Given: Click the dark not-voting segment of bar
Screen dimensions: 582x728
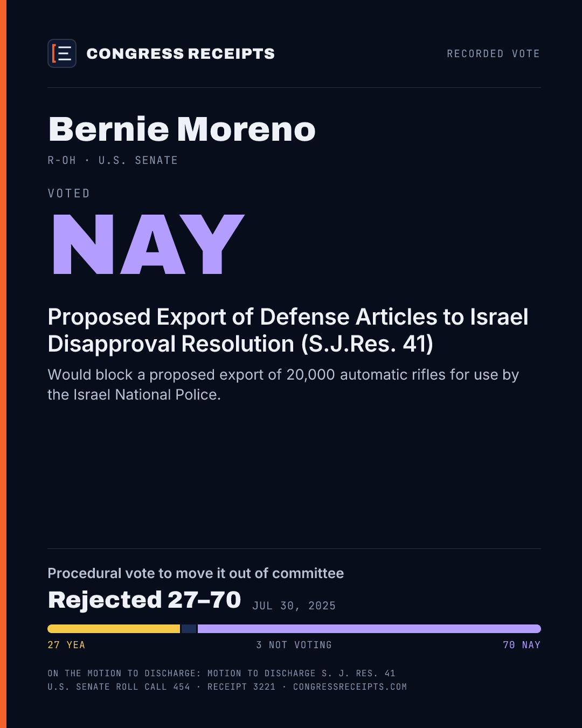Looking at the screenshot, I should (189, 629).
